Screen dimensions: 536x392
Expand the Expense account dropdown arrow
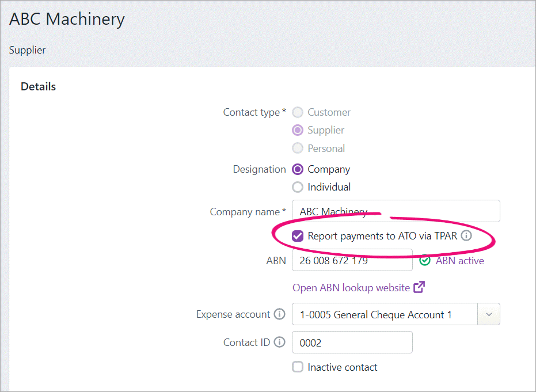(x=489, y=314)
